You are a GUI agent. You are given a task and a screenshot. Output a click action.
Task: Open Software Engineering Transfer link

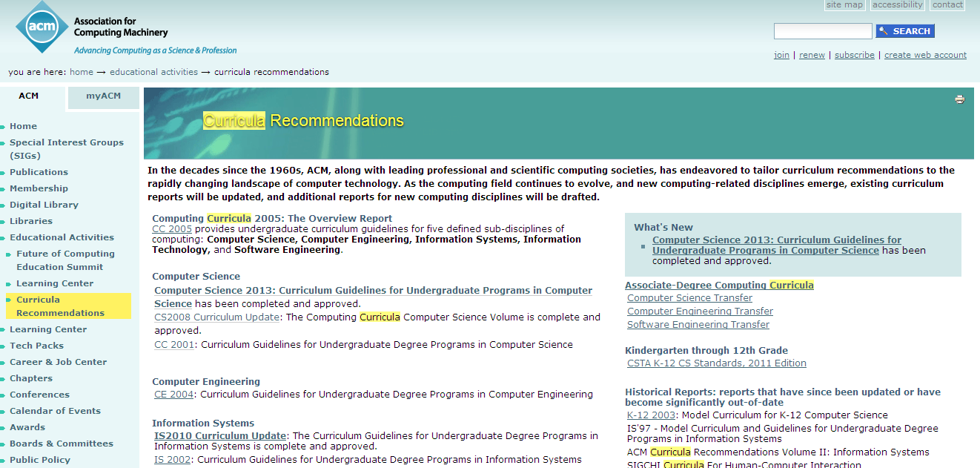[x=698, y=324]
